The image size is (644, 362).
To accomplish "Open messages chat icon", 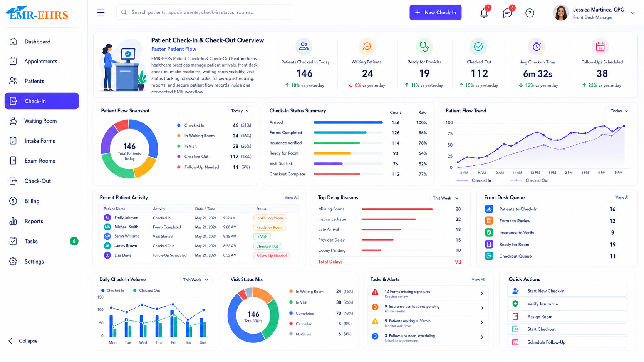I will 507,13.
